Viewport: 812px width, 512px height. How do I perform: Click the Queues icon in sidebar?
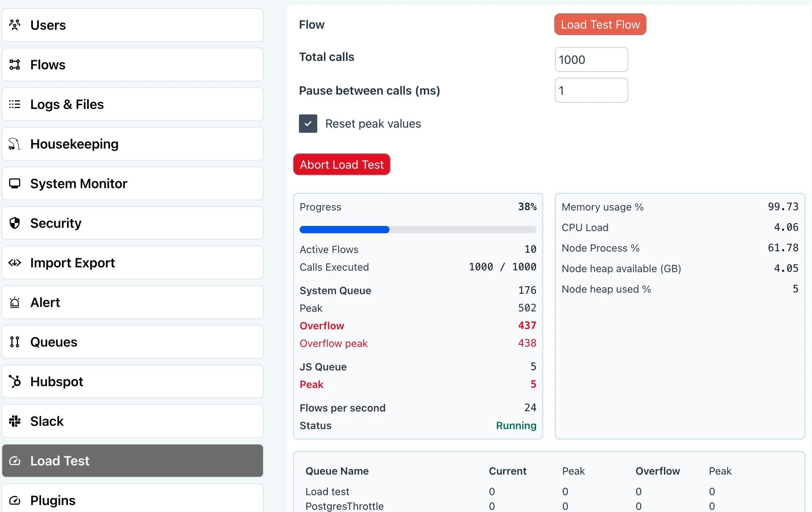coord(15,342)
